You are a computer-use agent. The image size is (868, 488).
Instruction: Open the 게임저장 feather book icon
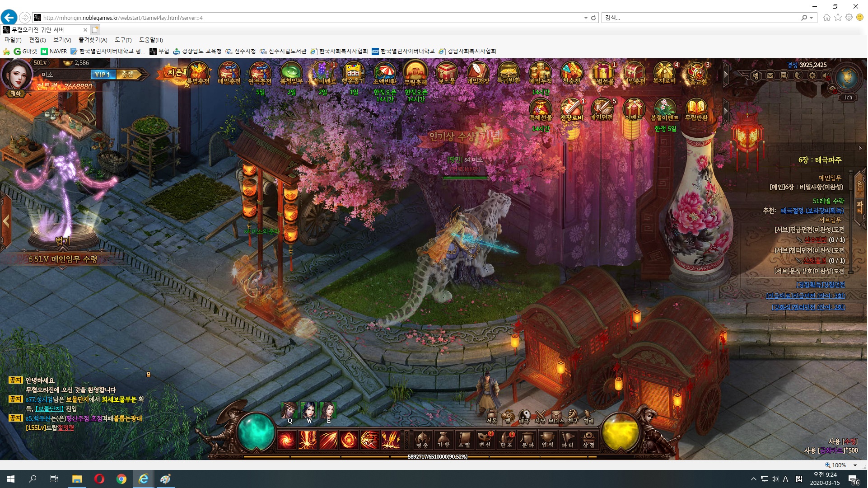click(478, 74)
